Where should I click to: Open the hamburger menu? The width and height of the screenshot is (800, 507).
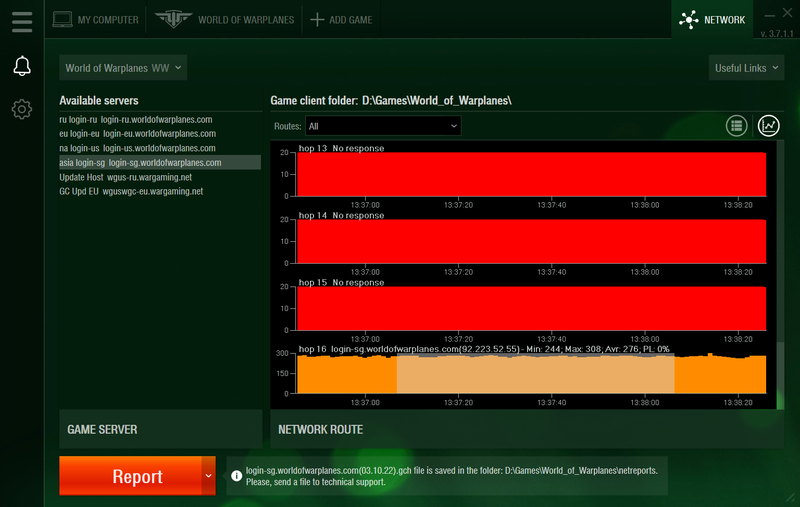click(x=22, y=21)
